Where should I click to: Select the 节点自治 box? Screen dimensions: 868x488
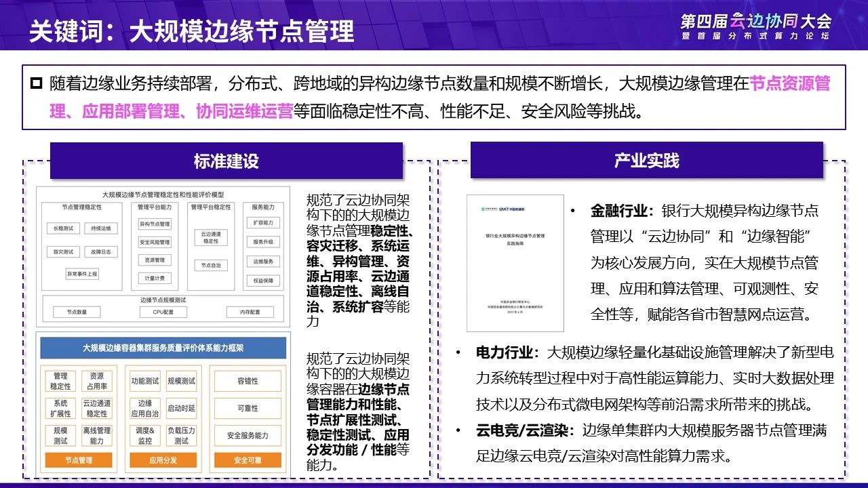tap(211, 265)
